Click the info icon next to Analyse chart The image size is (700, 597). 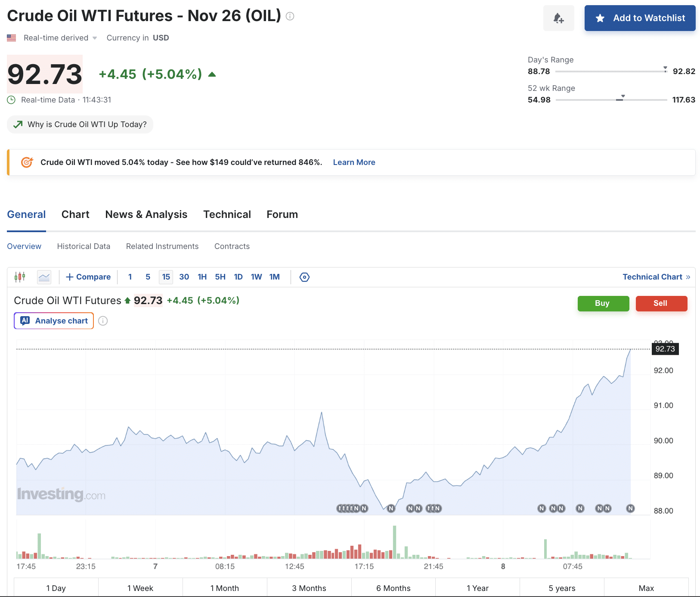tap(103, 321)
